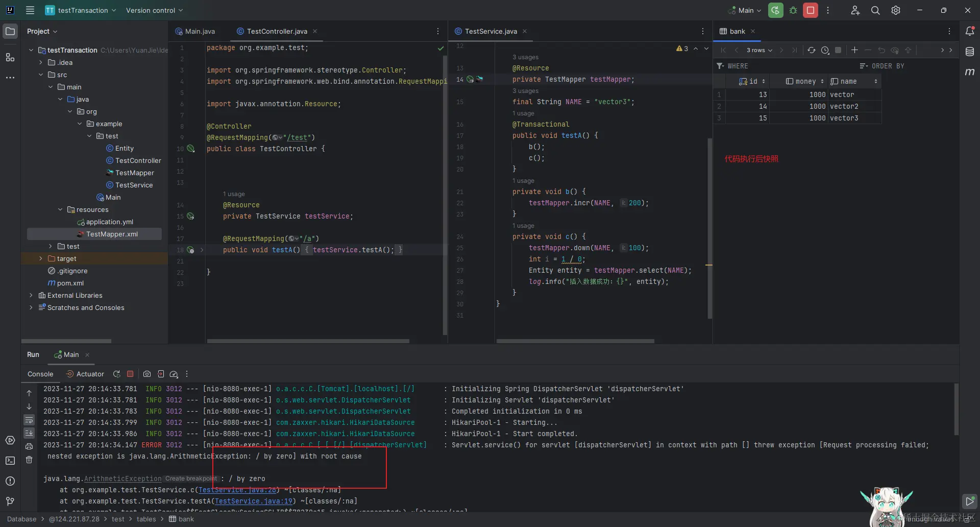Click the tables breadcrumb in the status bar

tap(146, 519)
